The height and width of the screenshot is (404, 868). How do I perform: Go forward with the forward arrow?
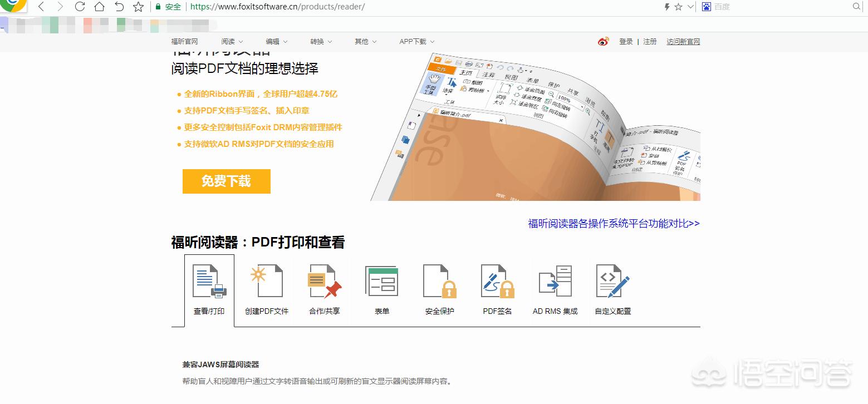pos(60,7)
